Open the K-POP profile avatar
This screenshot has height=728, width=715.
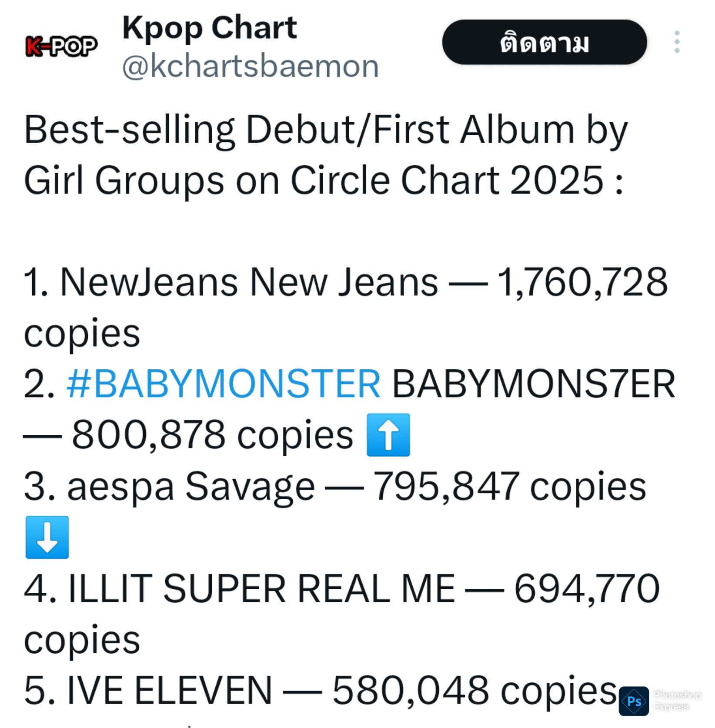pyautogui.click(x=61, y=46)
